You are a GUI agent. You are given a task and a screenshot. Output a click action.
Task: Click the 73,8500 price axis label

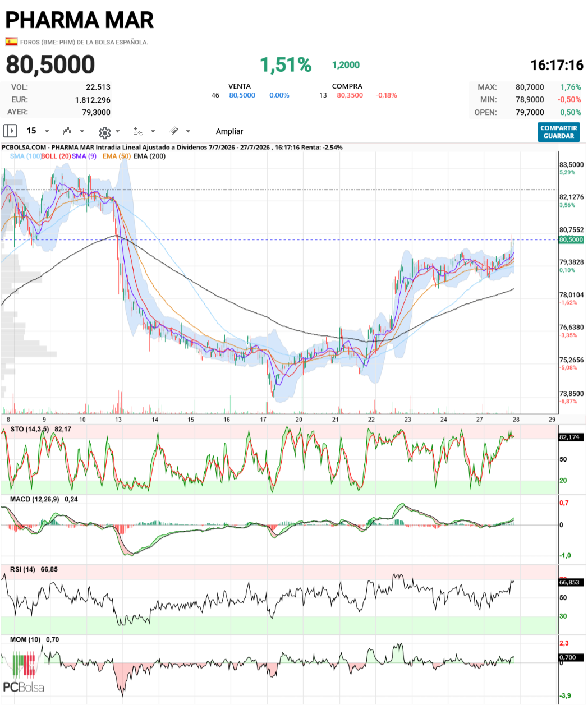coord(571,394)
